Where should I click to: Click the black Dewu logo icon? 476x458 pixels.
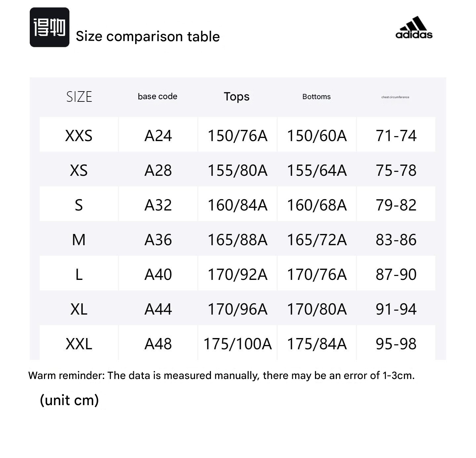tap(50, 27)
